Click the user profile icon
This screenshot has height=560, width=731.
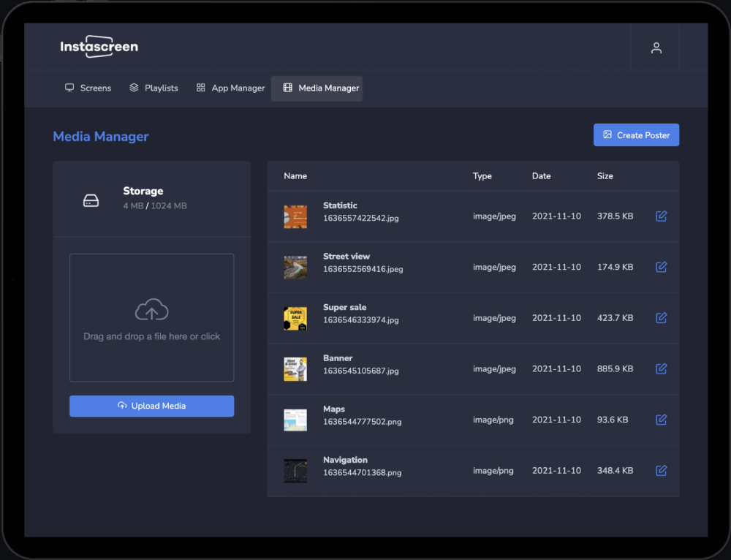point(656,48)
